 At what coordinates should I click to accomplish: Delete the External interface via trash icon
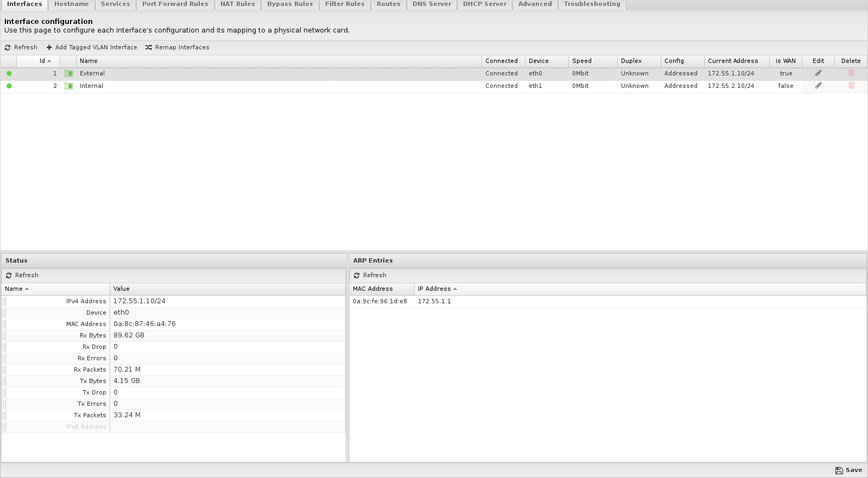pos(851,73)
